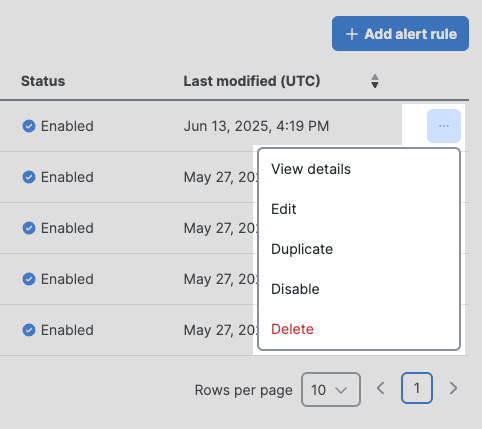Open the Rows per page dropdown
This screenshot has width=482, height=429.
(331, 389)
